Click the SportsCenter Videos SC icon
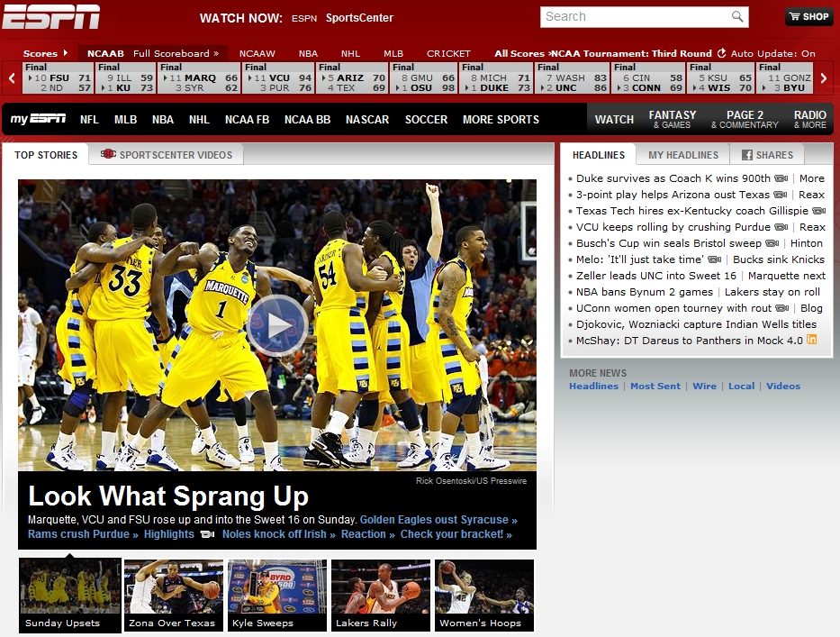Screen dimensions: 840x637 tap(108, 154)
